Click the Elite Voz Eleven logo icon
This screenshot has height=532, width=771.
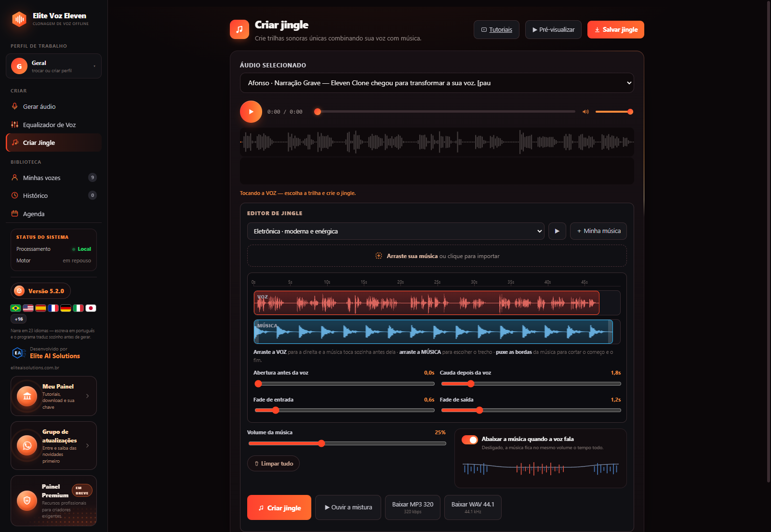19,19
